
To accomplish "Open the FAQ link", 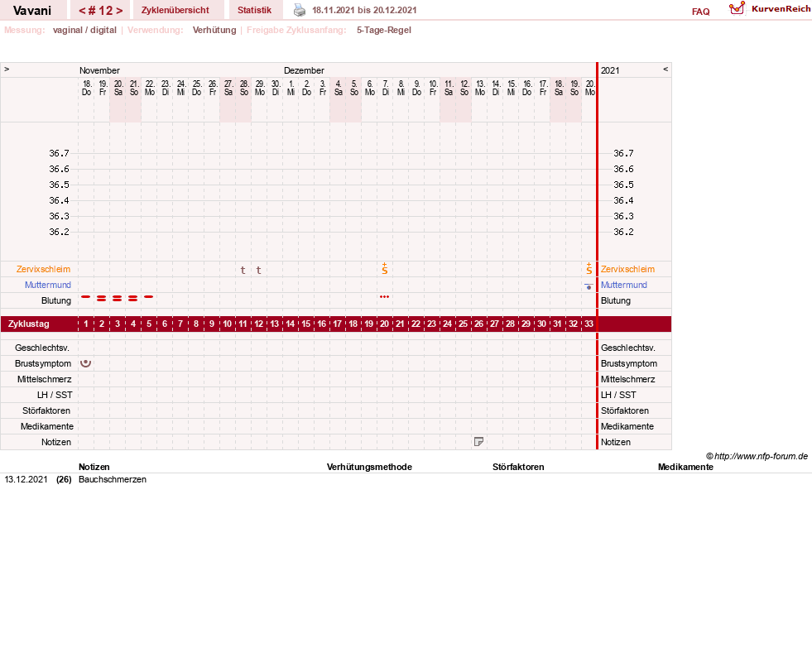I will 700,12.
